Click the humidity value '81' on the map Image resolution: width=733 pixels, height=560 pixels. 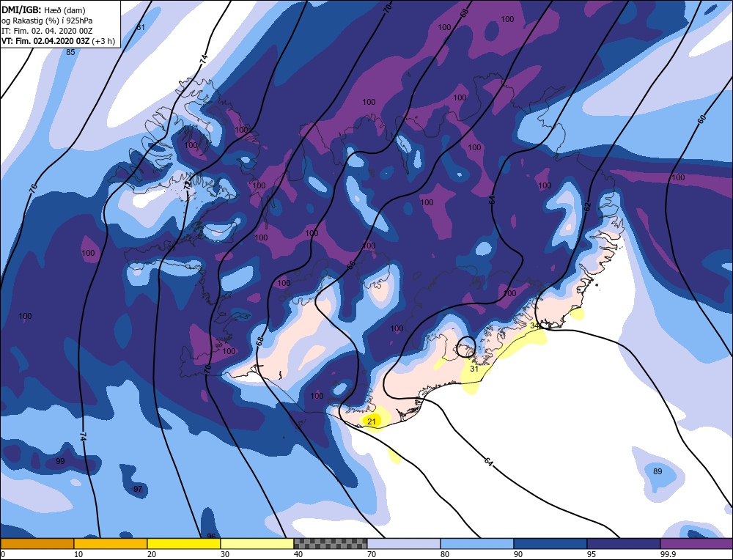point(141,27)
